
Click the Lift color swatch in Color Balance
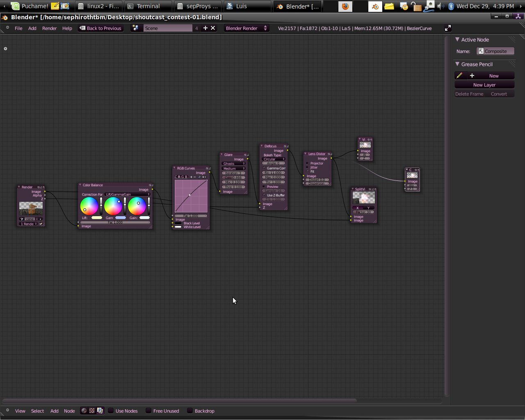(x=97, y=218)
